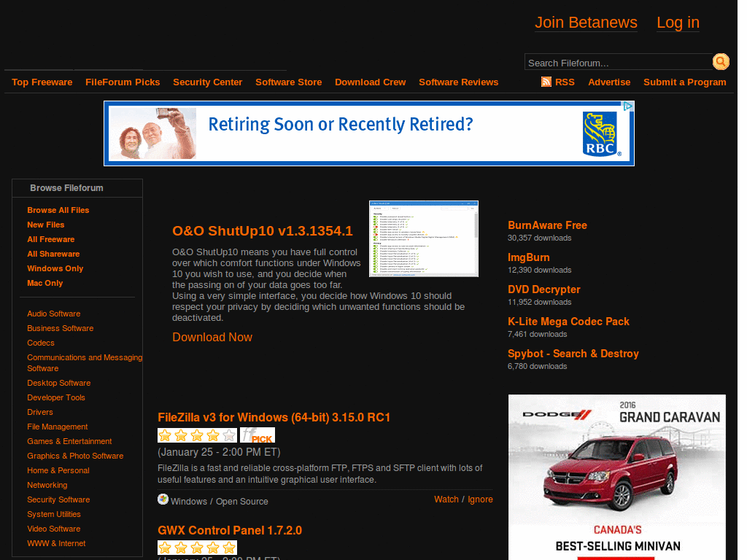
Task: Filter by Mac Only
Action: point(44,283)
